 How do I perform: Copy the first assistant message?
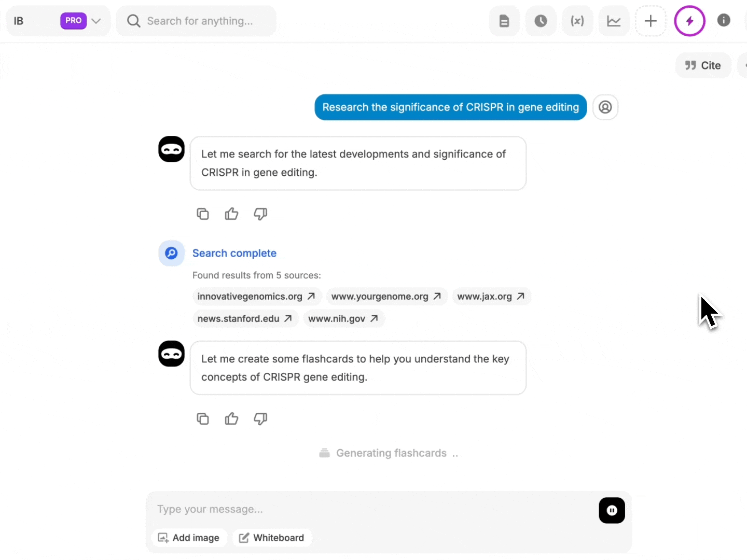pos(203,214)
